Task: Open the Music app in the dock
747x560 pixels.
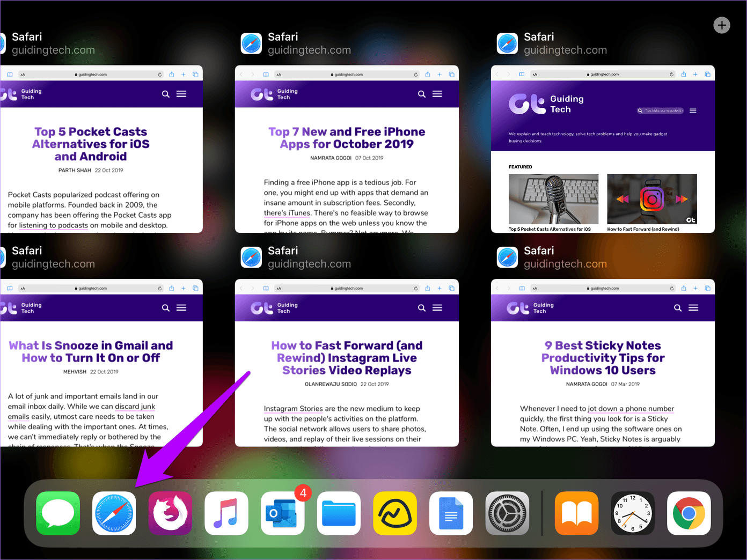Action: [x=226, y=513]
